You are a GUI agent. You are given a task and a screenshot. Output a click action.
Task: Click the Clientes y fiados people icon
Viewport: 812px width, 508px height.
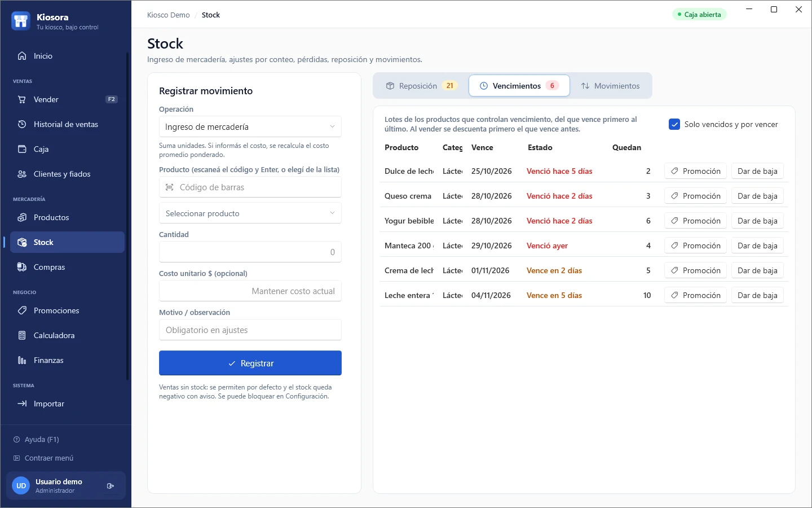click(x=22, y=174)
